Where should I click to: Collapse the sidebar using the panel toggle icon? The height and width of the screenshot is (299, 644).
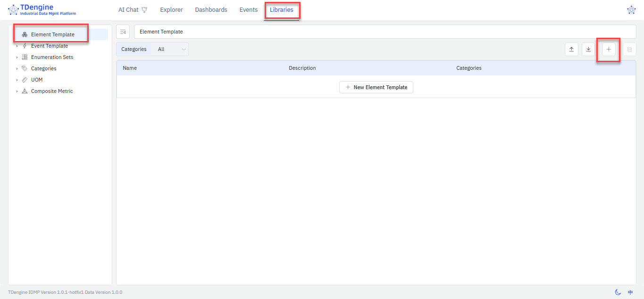(123, 32)
